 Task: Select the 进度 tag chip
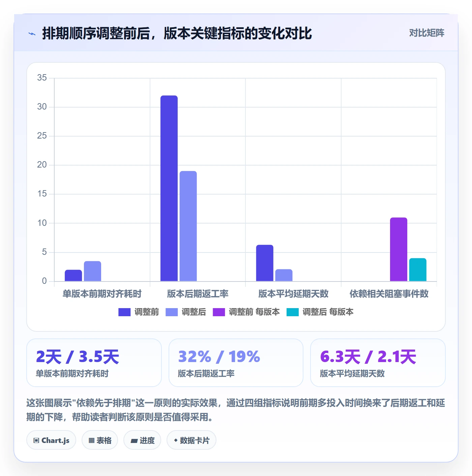coord(142,440)
